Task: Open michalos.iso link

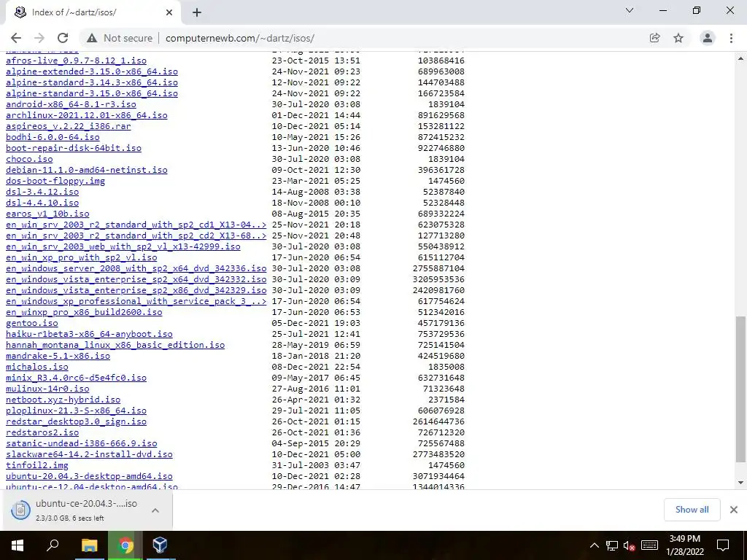Action: pyautogui.click(x=37, y=367)
